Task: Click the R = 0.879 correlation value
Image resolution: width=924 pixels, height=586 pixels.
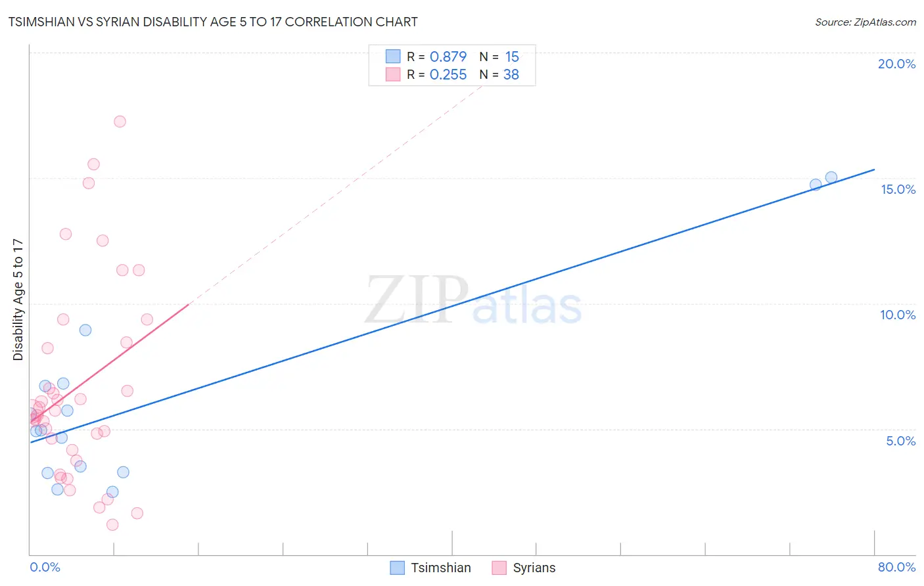Action: (x=436, y=56)
